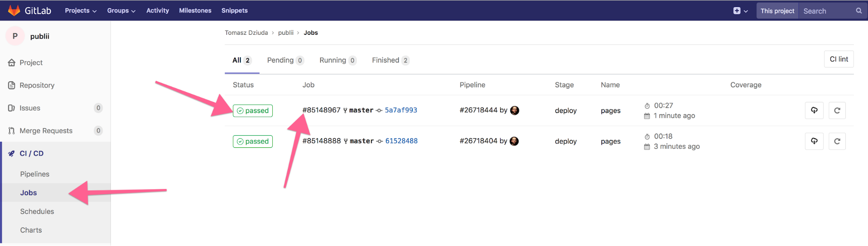
Task: Expand the new item plus dropdown
Action: 740,11
